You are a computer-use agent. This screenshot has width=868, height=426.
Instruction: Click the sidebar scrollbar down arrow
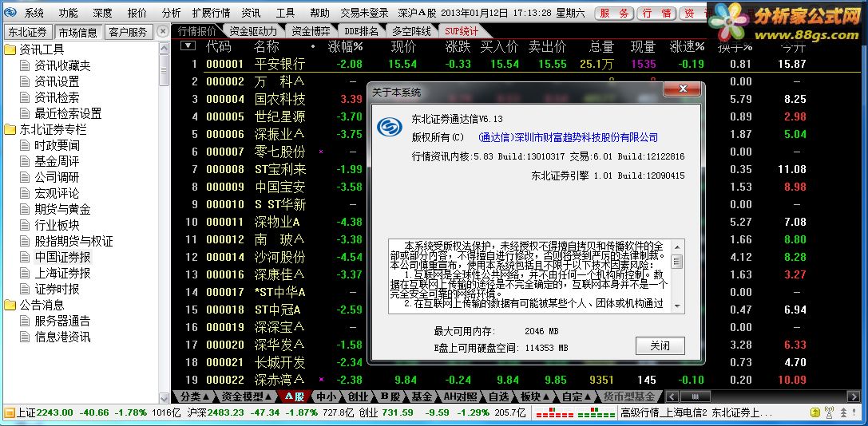coord(164,398)
